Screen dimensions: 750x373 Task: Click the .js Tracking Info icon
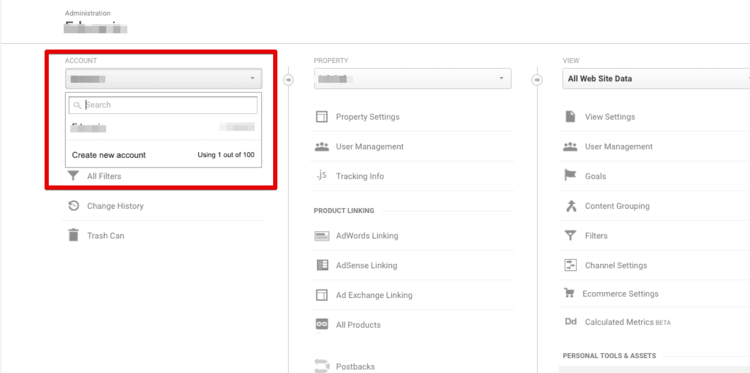[321, 176]
